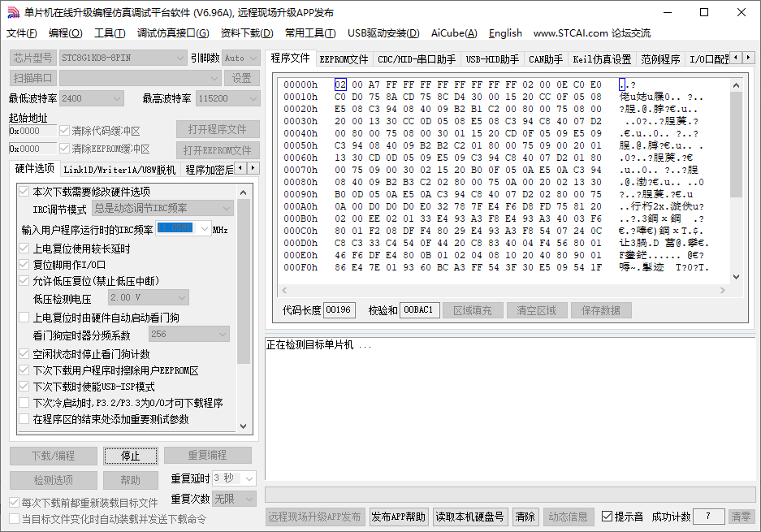Open the IRC frequency MHz dropdown
The width and height of the screenshot is (761, 532).
[x=203, y=229]
